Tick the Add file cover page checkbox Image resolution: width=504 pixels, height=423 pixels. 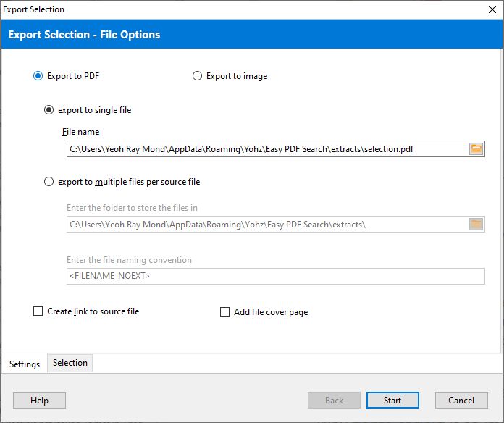click(x=224, y=312)
